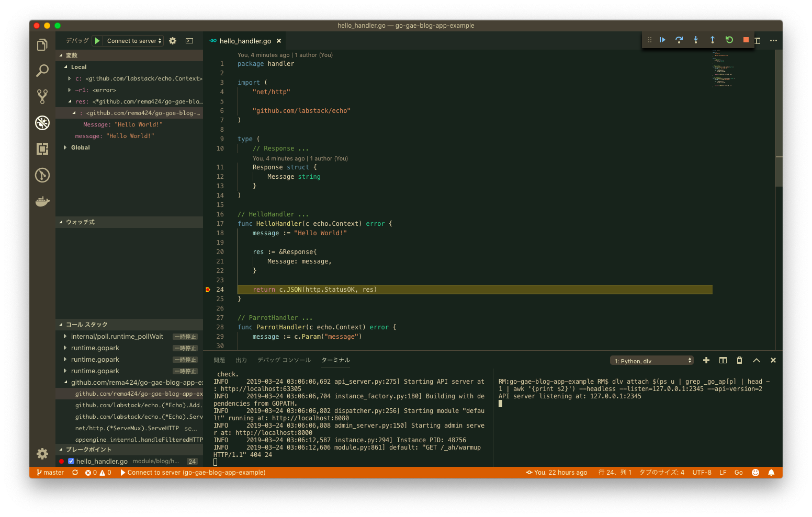Stop the debugging session
This screenshot has height=517, width=812.
click(x=746, y=40)
